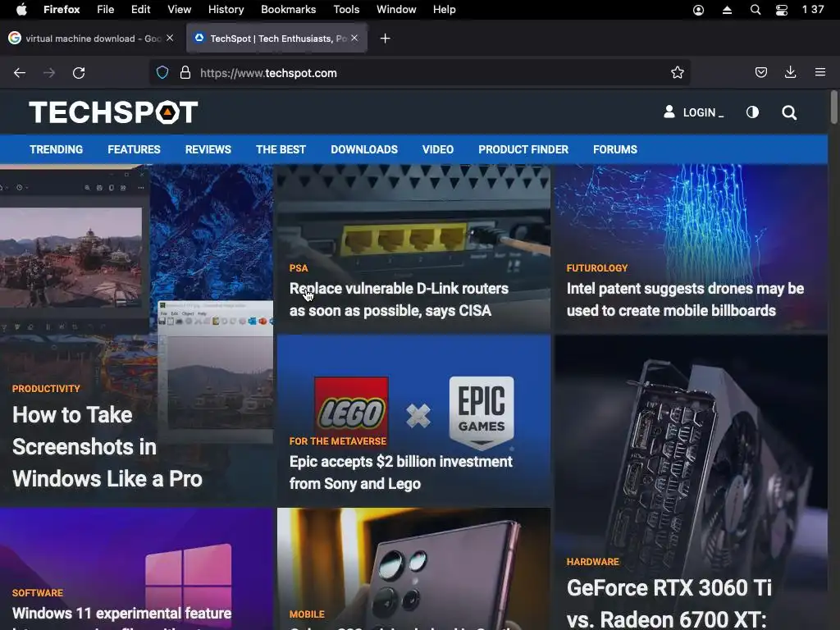This screenshot has width=840, height=630.
Task: Click the TechSpot logo
Action: coord(113,112)
